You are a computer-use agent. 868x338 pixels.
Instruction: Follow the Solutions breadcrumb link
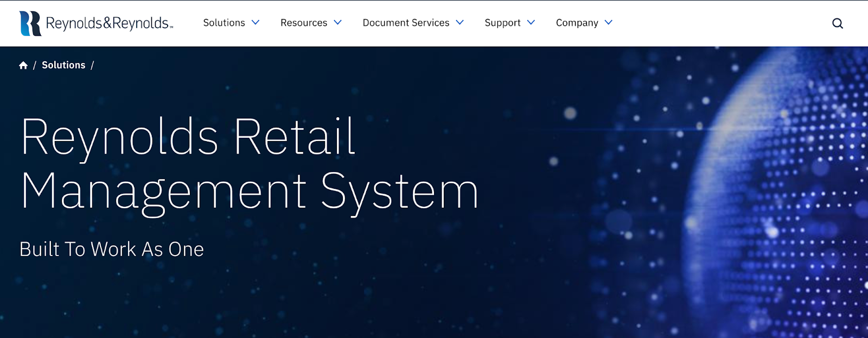click(63, 65)
